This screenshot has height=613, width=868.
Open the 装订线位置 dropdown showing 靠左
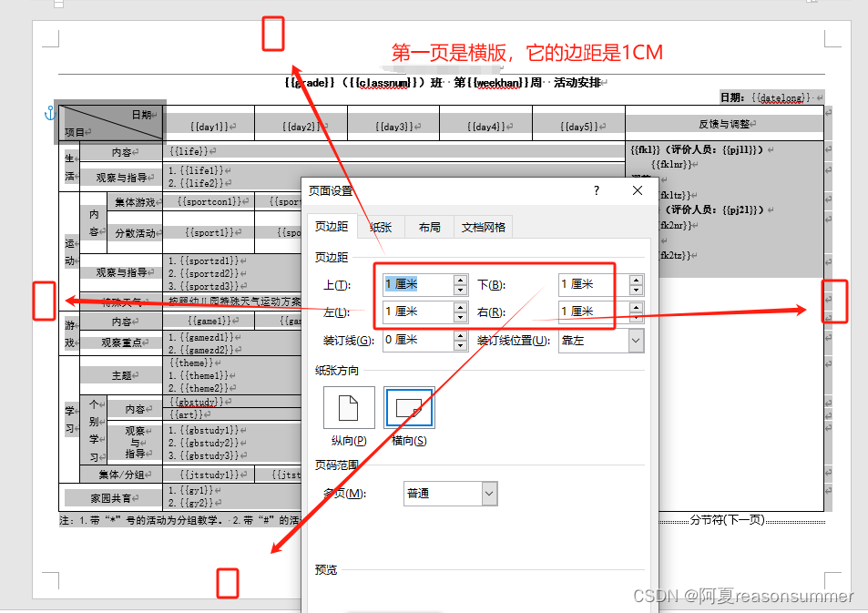635,339
